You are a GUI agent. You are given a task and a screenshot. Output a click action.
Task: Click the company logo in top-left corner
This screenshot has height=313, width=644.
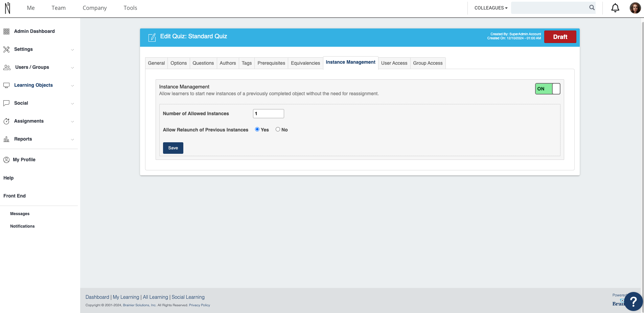tap(7, 8)
